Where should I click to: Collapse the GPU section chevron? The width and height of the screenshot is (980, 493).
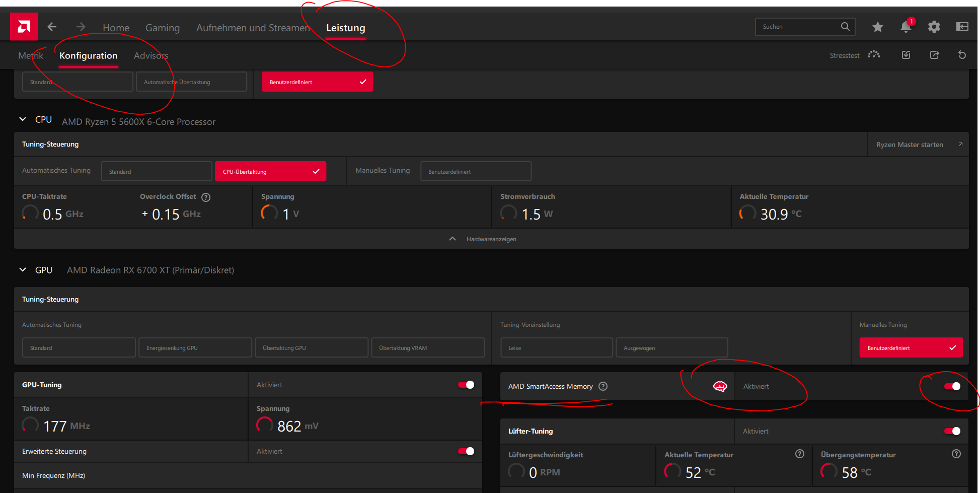[x=23, y=270]
